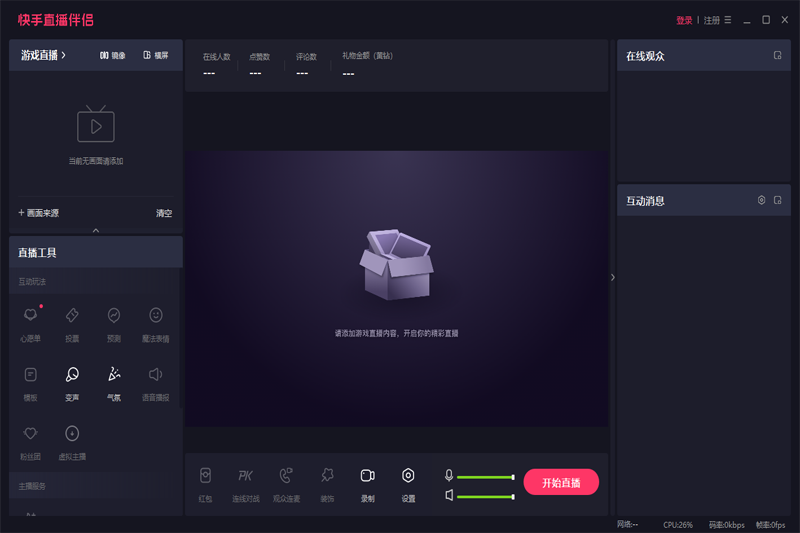800x533 pixels.
Task: Click the 魔法表情 magic emoji icon
Action: coord(156,316)
